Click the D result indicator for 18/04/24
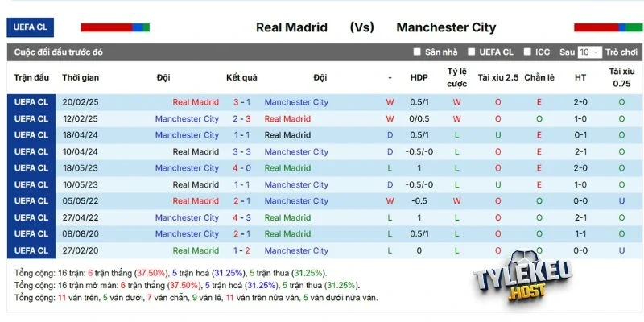Image resolution: width=644 pixels, height=322 pixels. click(390, 135)
